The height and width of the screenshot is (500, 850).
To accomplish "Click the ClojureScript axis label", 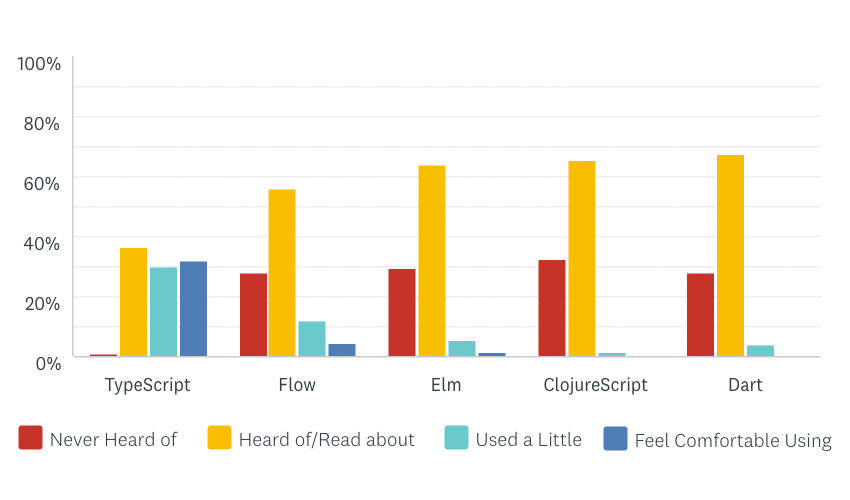I will pos(595,385).
